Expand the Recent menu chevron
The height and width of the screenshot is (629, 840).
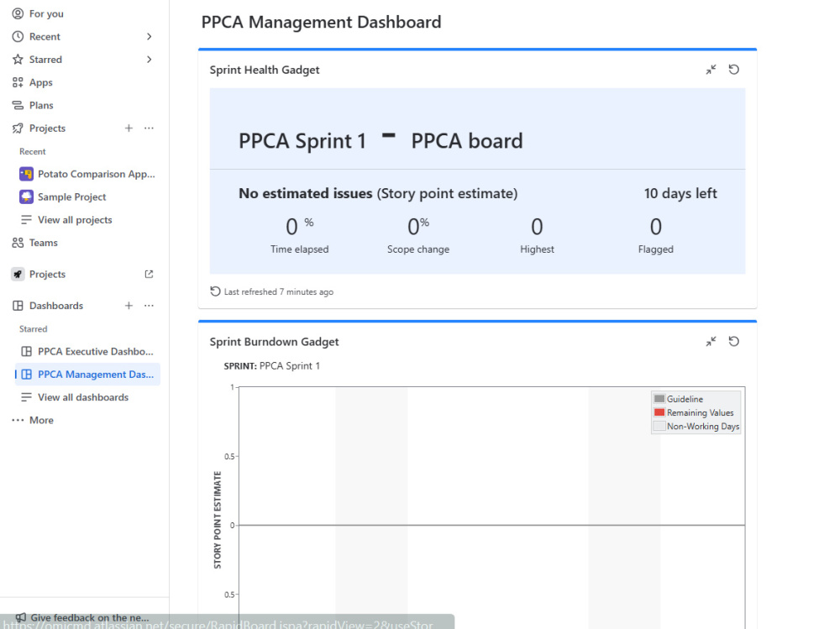click(149, 36)
